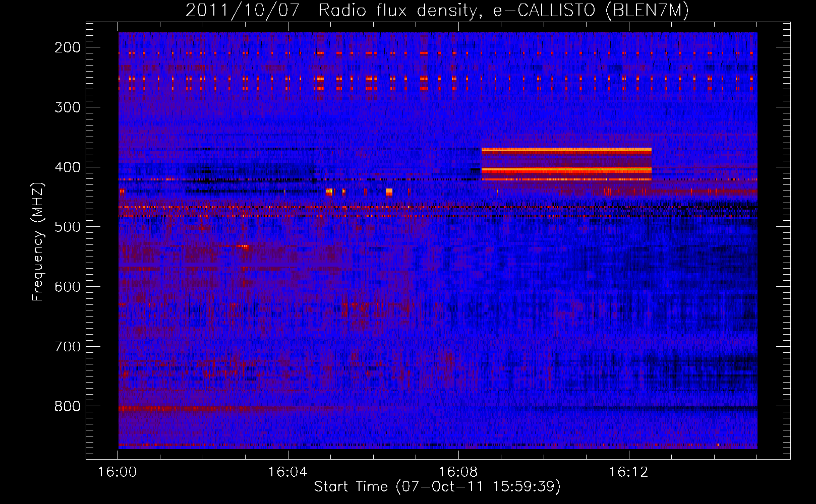The image size is (816, 504).
Task: Click the 16:04 time tick label
Action: pos(288,472)
